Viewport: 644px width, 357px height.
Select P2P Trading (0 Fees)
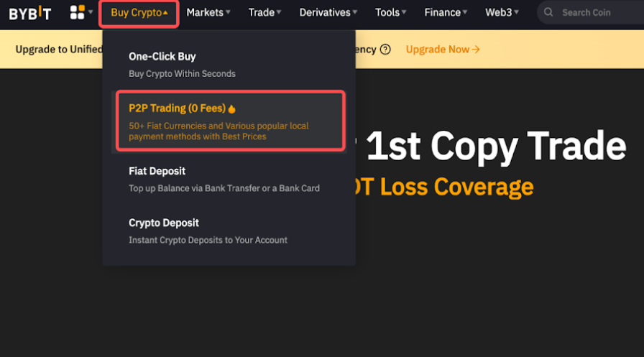231,121
